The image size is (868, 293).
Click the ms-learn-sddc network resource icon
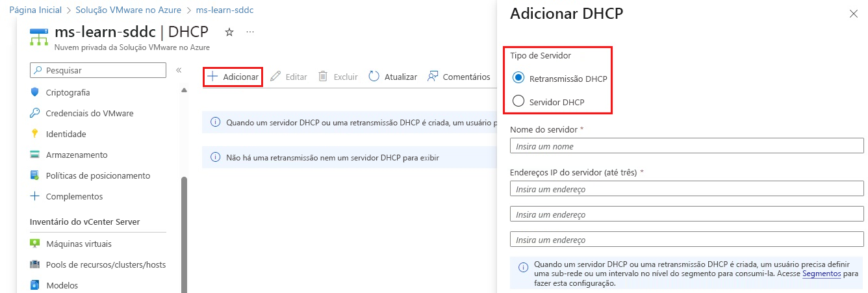38,36
